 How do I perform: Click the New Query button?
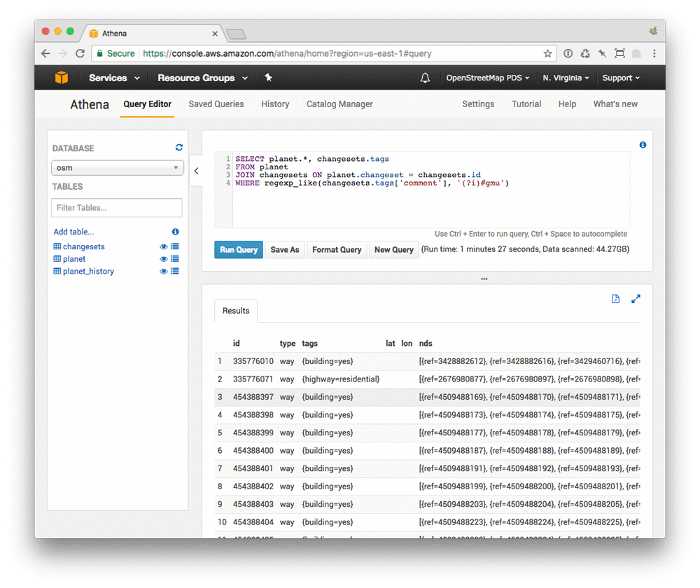tap(393, 250)
